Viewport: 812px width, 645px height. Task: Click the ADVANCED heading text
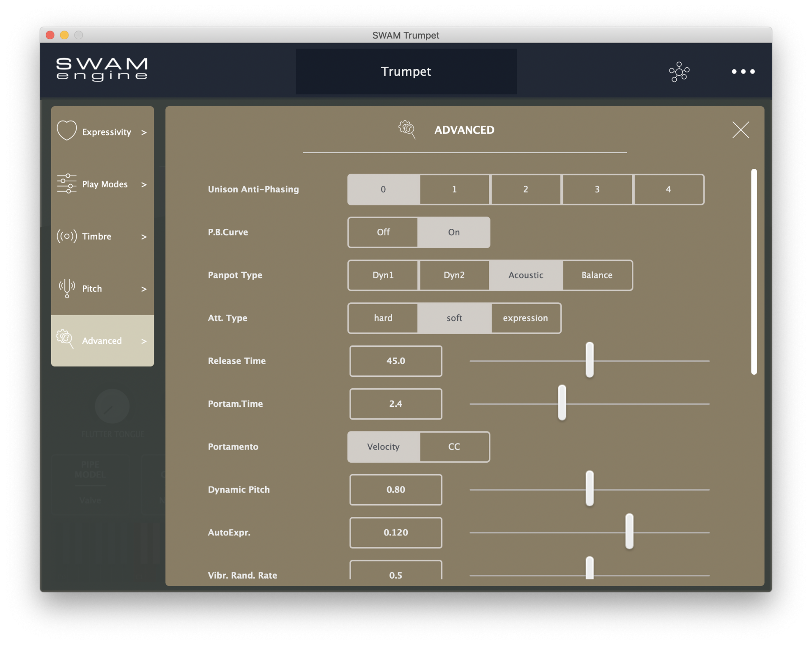coord(464,130)
